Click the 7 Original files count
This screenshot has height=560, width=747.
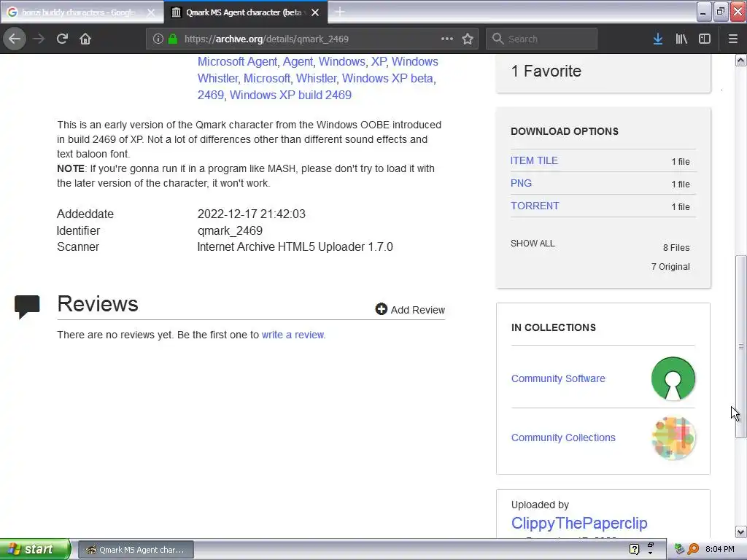click(x=670, y=267)
